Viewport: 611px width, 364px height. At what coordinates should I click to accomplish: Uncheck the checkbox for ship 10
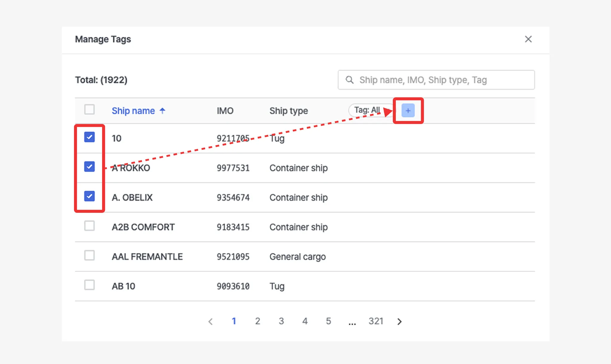tap(90, 137)
